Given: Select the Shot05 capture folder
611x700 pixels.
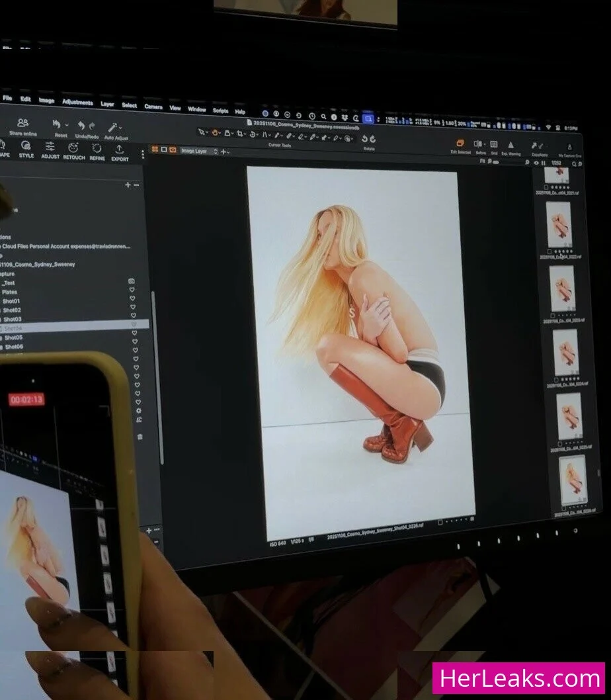Looking at the screenshot, I should coord(13,337).
